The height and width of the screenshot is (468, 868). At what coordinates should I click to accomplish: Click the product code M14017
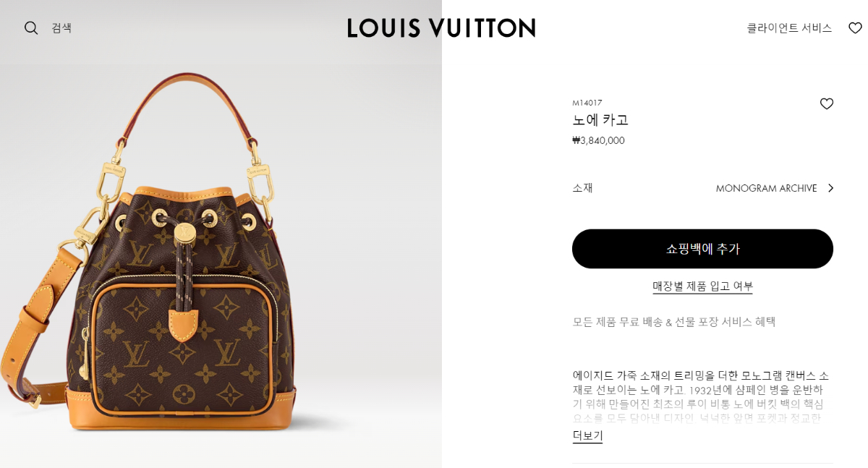587,103
